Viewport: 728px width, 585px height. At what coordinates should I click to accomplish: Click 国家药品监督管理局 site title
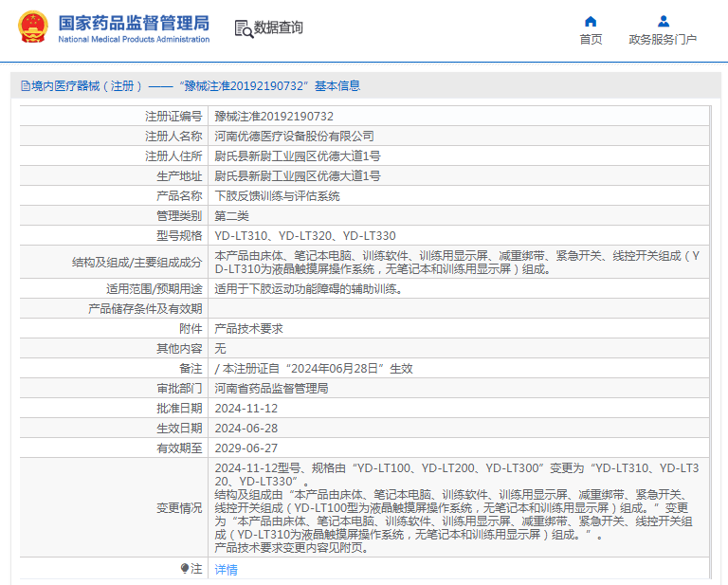coord(134,23)
